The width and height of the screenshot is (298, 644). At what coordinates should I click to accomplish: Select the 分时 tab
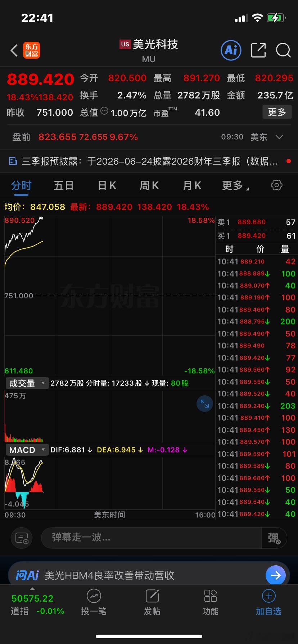point(22,185)
